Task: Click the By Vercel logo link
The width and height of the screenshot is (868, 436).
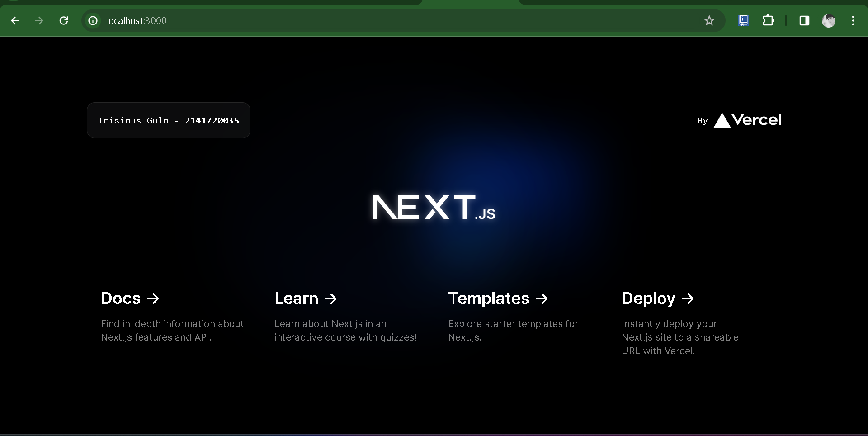Action: coord(739,120)
